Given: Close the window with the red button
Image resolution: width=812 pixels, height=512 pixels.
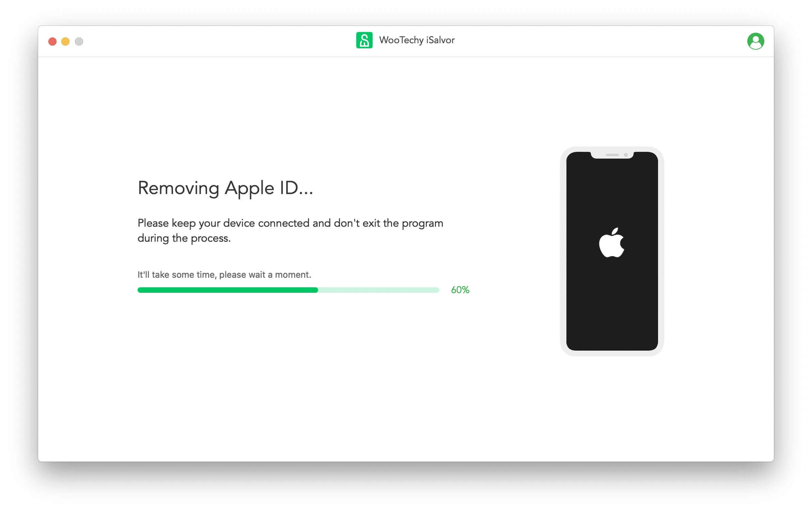Looking at the screenshot, I should (52, 42).
